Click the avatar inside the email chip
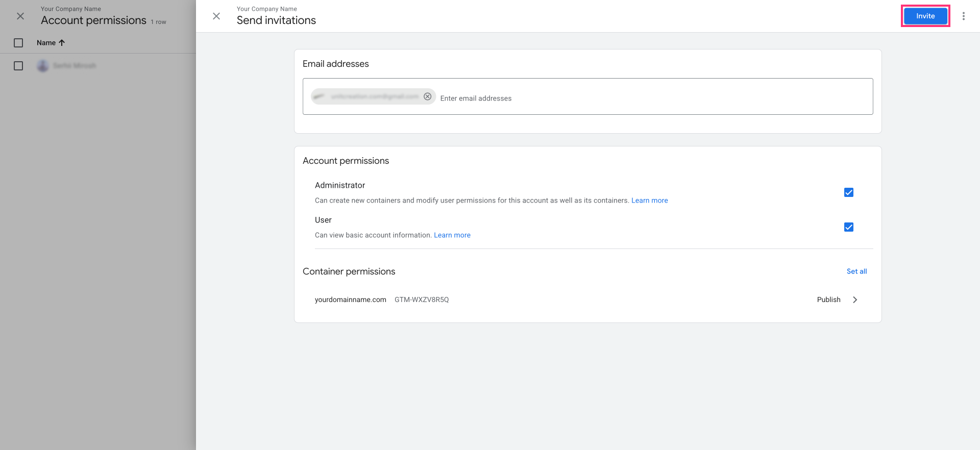Viewport: 980px width, 450px height. pyautogui.click(x=320, y=96)
